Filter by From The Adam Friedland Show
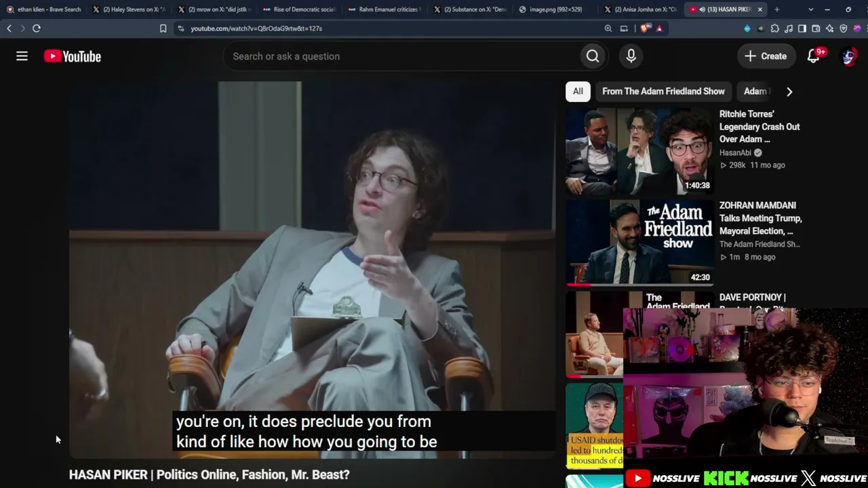The width and height of the screenshot is (868, 488). pos(663,91)
